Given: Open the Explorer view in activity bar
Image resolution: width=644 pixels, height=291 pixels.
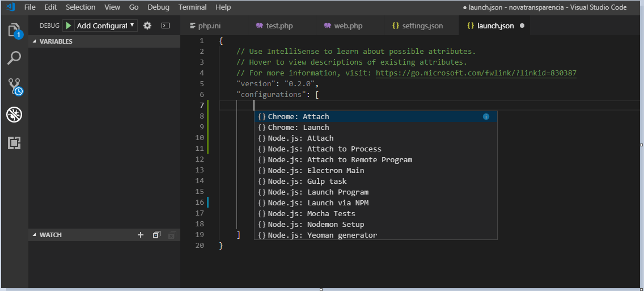Looking at the screenshot, I should coord(14,30).
